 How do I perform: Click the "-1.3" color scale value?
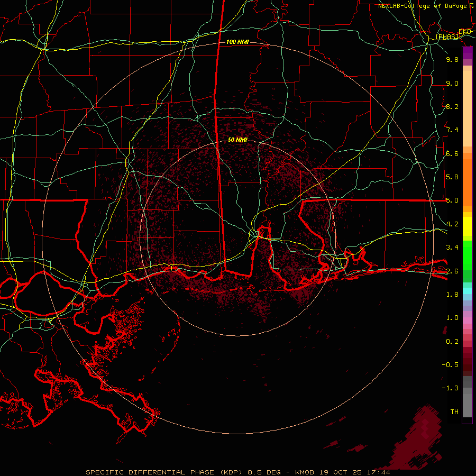tap(450, 388)
